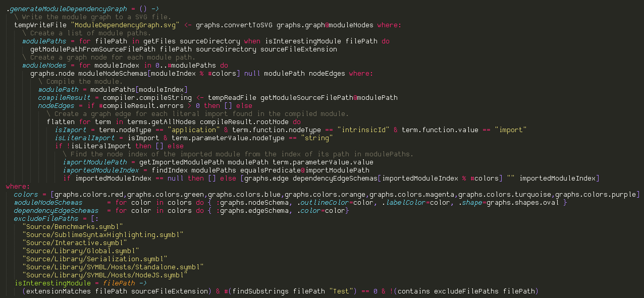Click the italic moduleNodeSchemas definition name
The width and height of the screenshot is (644, 298).
click(x=48, y=202)
